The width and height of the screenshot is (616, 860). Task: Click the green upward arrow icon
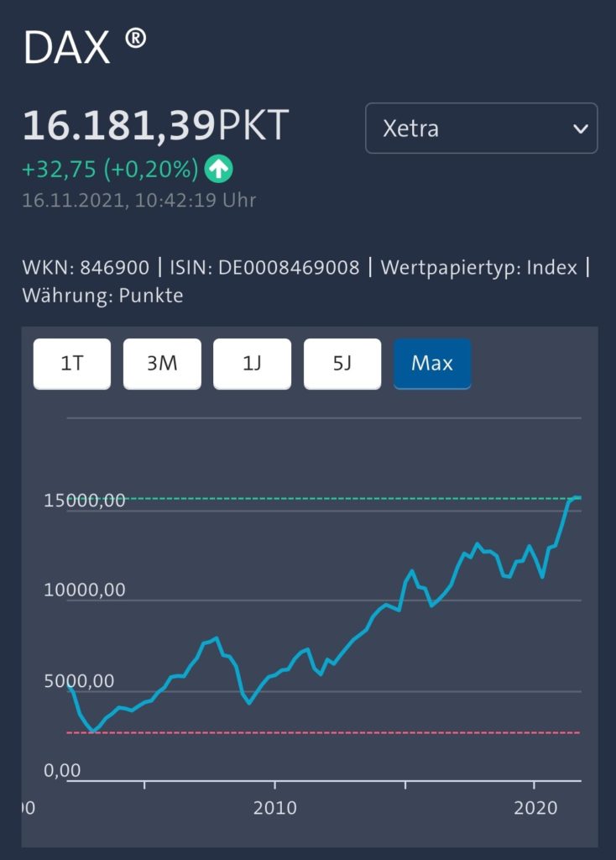[219, 169]
